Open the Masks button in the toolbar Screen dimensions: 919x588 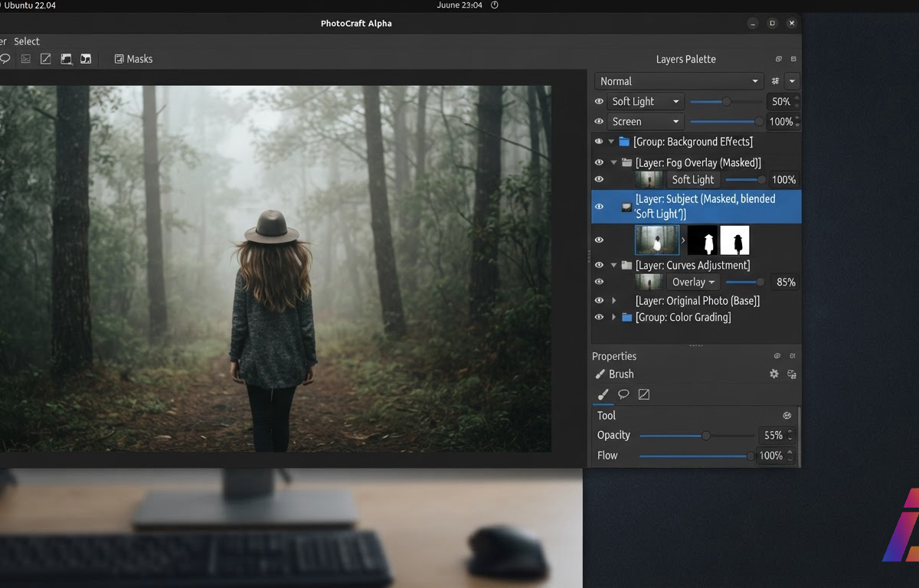click(x=133, y=59)
